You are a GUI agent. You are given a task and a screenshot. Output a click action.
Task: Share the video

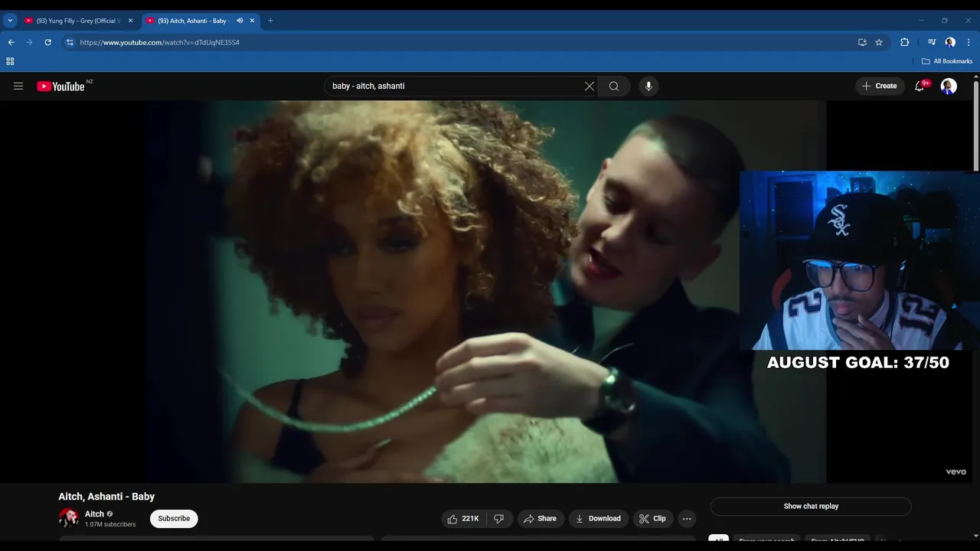tap(541, 519)
